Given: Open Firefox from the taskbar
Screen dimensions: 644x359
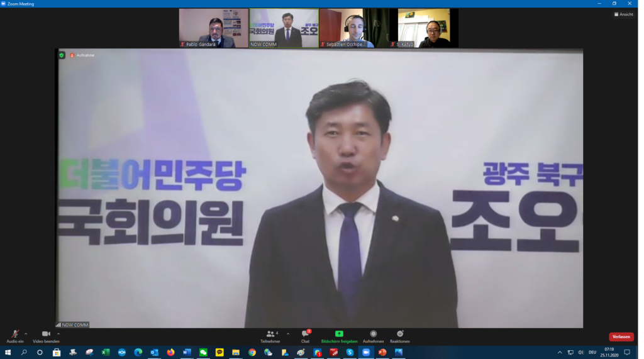Looking at the screenshot, I should pyautogui.click(x=170, y=353).
